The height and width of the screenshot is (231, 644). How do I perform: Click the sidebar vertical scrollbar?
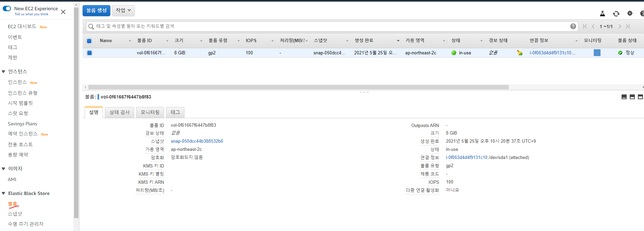click(x=76, y=112)
